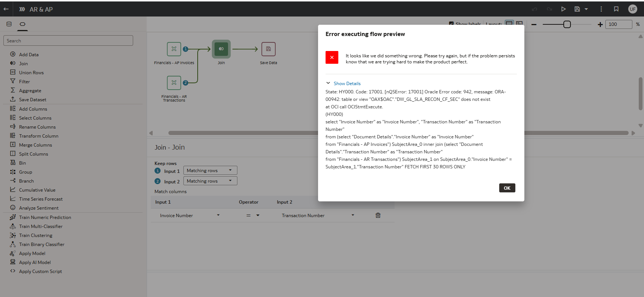Image resolution: width=644 pixels, height=297 pixels.
Task: Click the save icon in the header
Action: (577, 9)
